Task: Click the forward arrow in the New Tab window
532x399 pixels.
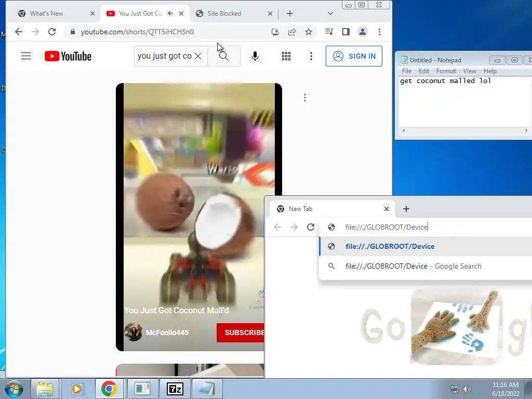Action: point(294,227)
